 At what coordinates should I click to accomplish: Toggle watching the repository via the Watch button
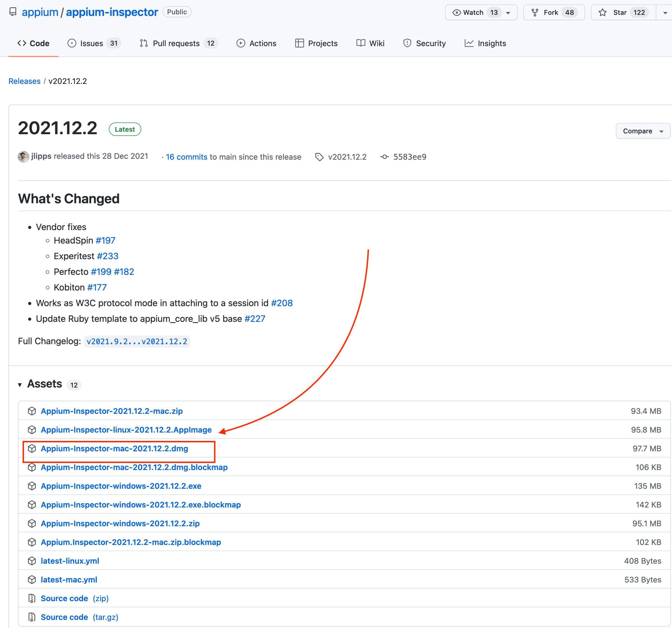(473, 12)
